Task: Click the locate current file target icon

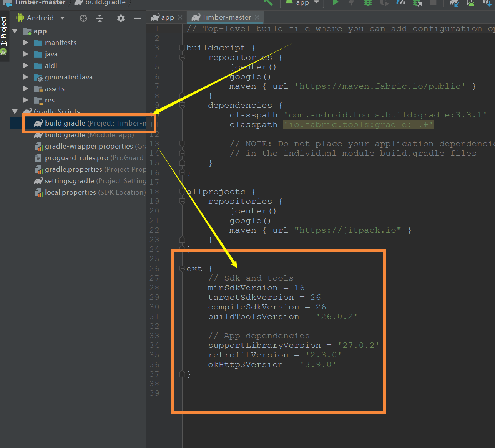Action: click(x=83, y=18)
